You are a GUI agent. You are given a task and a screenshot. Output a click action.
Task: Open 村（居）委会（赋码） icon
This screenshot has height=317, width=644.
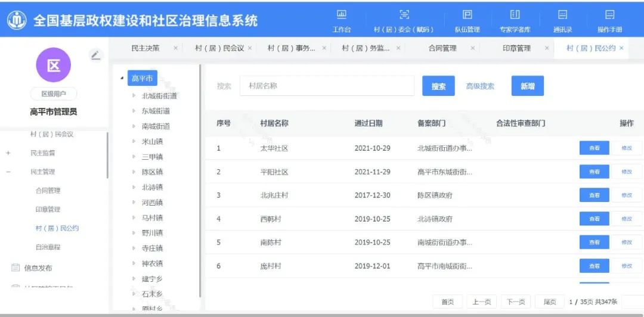(404, 20)
